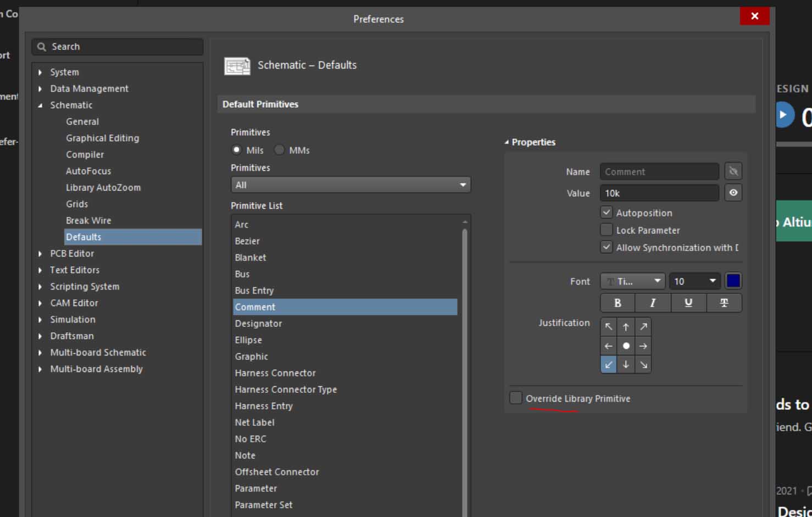The height and width of the screenshot is (517, 812).
Task: Open the Break Wire preferences page
Action: pyautogui.click(x=88, y=220)
